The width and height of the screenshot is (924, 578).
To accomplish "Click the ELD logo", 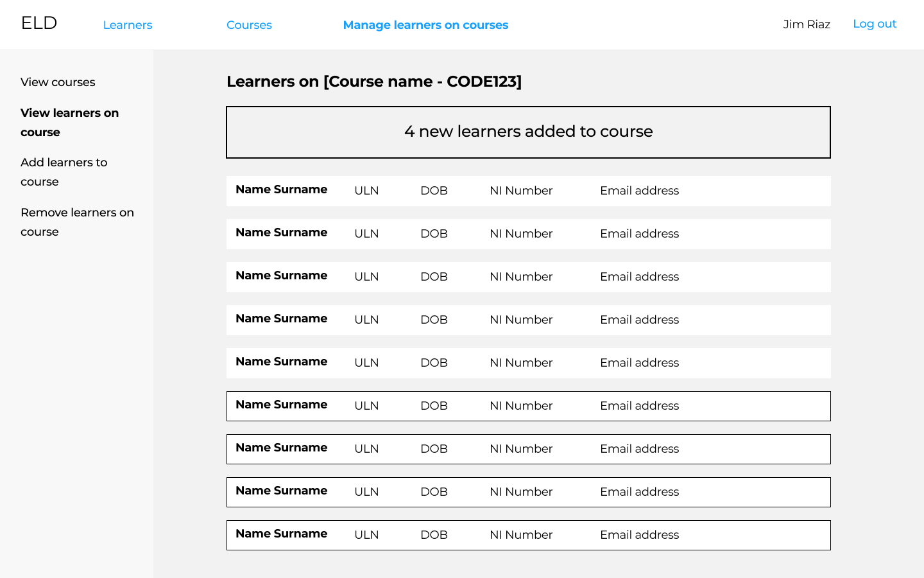I will coord(39,23).
